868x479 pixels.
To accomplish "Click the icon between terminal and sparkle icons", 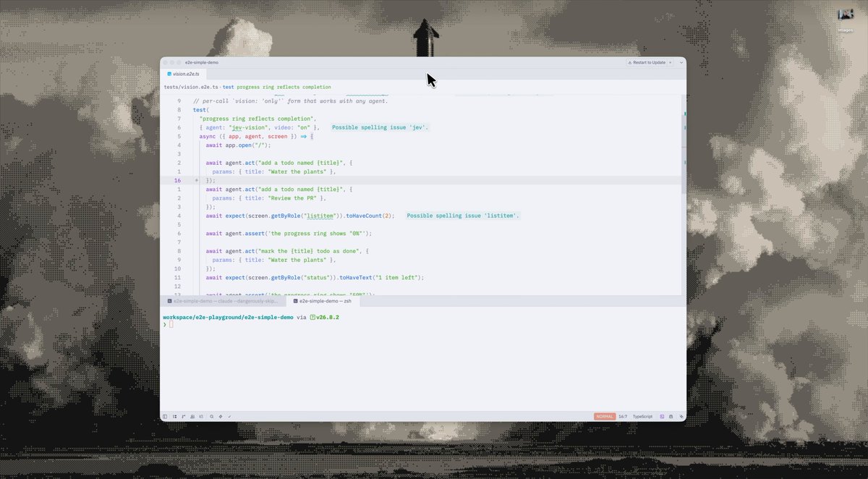I will 671,416.
